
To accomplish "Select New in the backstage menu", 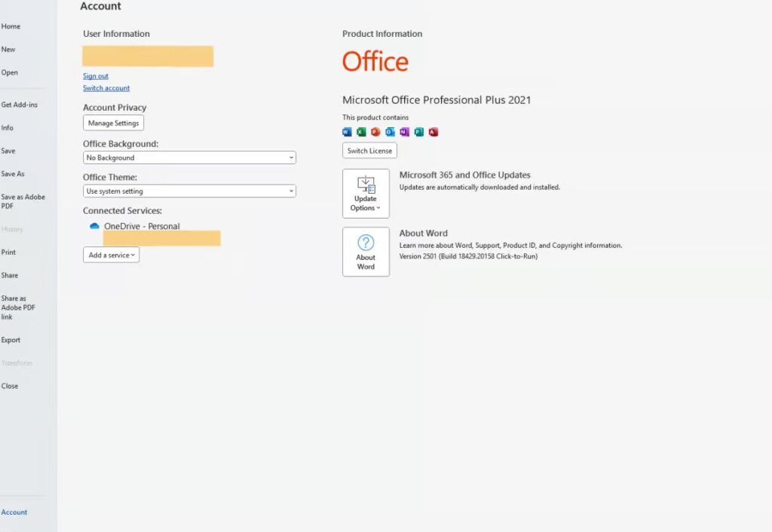I will click(8, 49).
